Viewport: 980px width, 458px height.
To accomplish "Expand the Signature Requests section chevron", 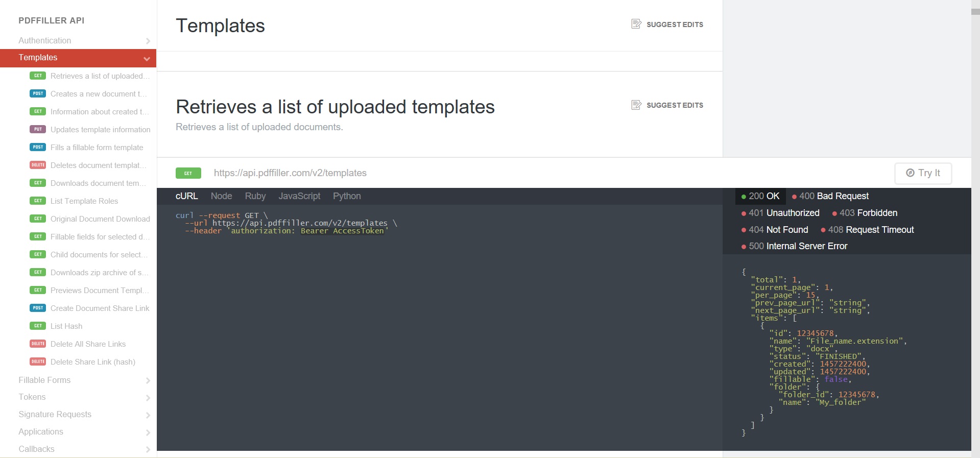I will pos(148,415).
